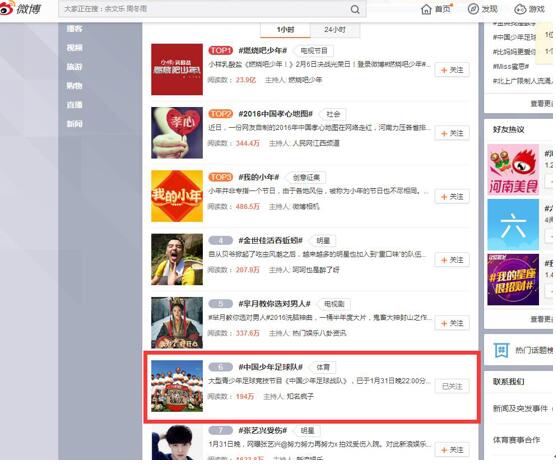Click the 创意征集 category tag
This screenshot has width=556, height=464.
point(306,177)
